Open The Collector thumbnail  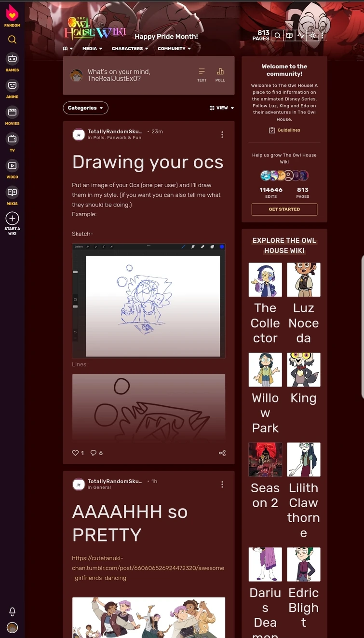[x=265, y=280]
